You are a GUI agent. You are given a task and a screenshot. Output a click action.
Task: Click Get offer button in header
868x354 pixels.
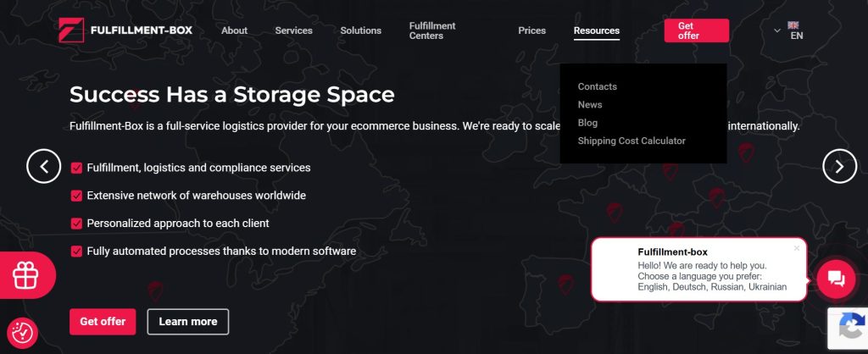click(697, 30)
